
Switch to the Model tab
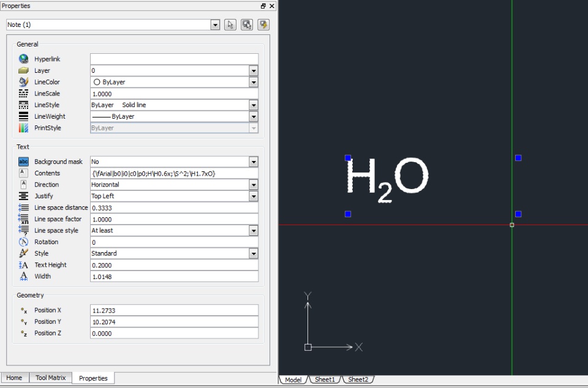[x=293, y=379]
